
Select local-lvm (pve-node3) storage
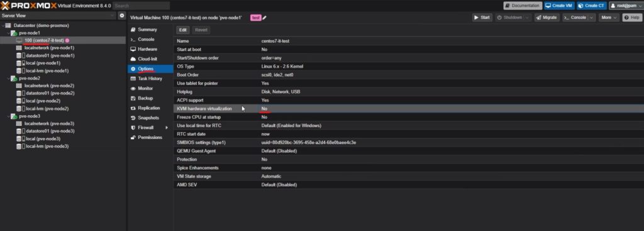pyautogui.click(x=47, y=146)
